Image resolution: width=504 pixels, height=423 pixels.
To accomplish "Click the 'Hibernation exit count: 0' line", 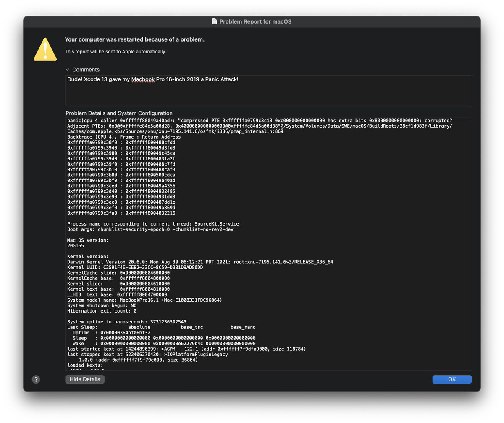I will tap(102, 311).
